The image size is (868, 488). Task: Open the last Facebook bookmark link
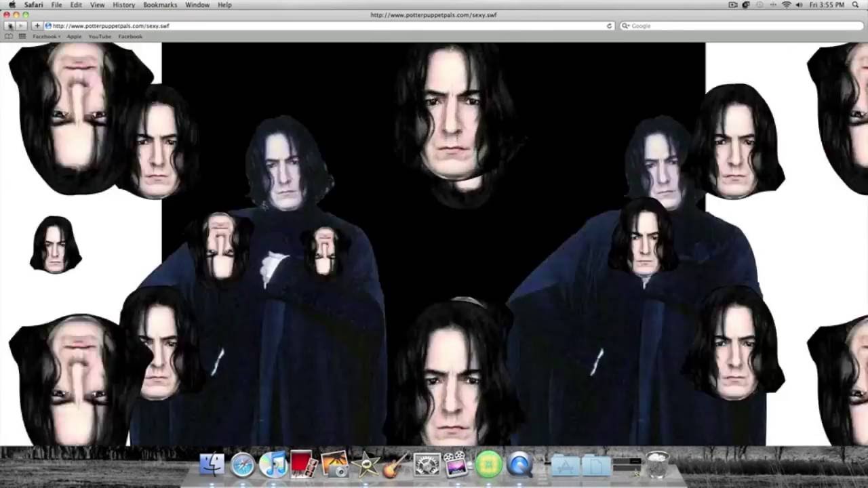click(130, 37)
